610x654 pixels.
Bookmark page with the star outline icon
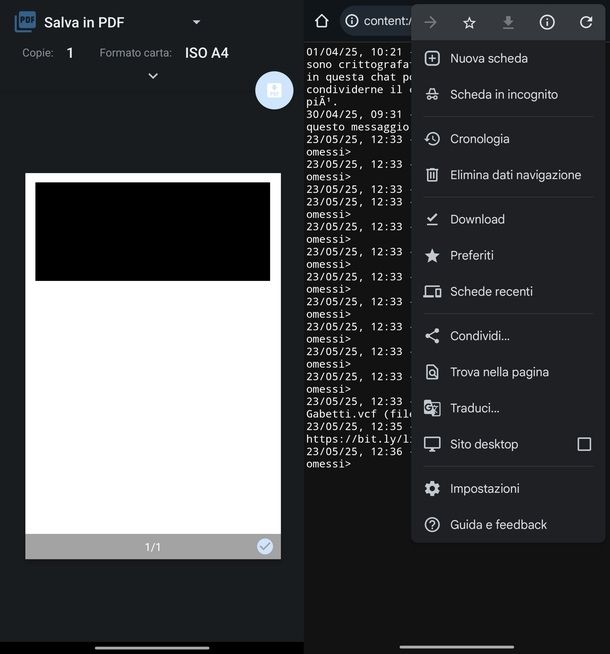pyautogui.click(x=469, y=23)
